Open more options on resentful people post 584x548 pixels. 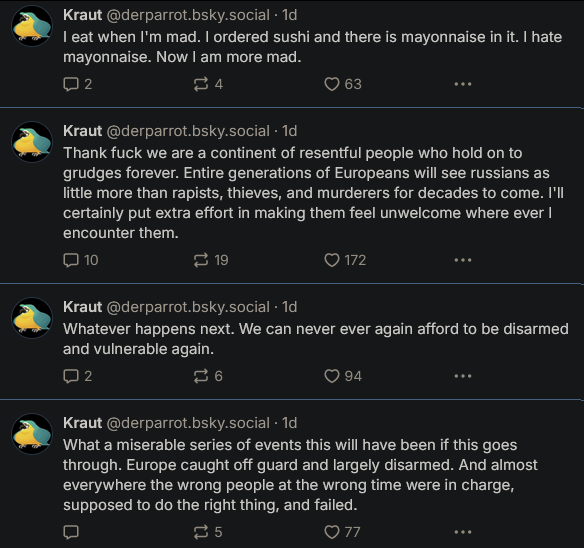(x=463, y=260)
